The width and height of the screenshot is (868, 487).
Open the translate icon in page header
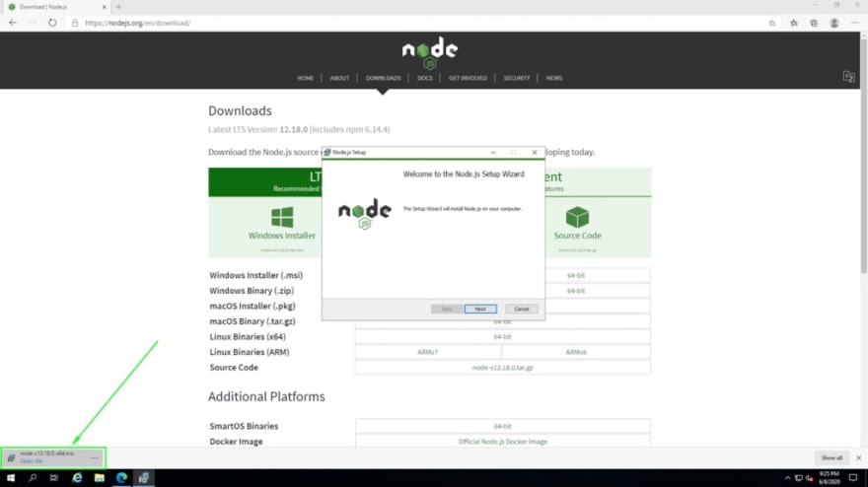click(848, 77)
